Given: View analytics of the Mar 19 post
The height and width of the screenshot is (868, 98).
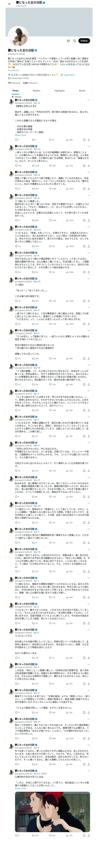Looking at the screenshot, I should (68, 301).
